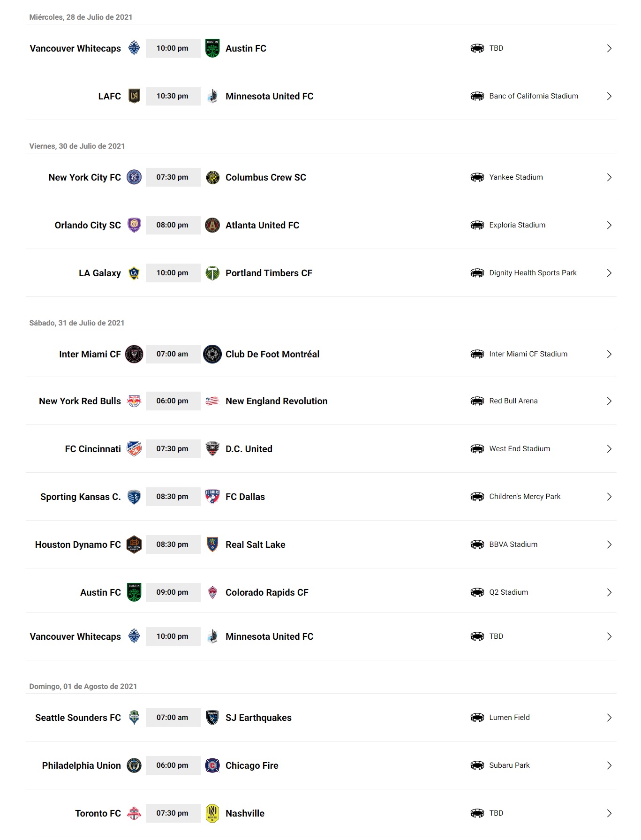Image resolution: width=641 pixels, height=840 pixels.
Task: Click the Austin FC crest beside Vancouver Whitecaps match
Action: [212, 48]
